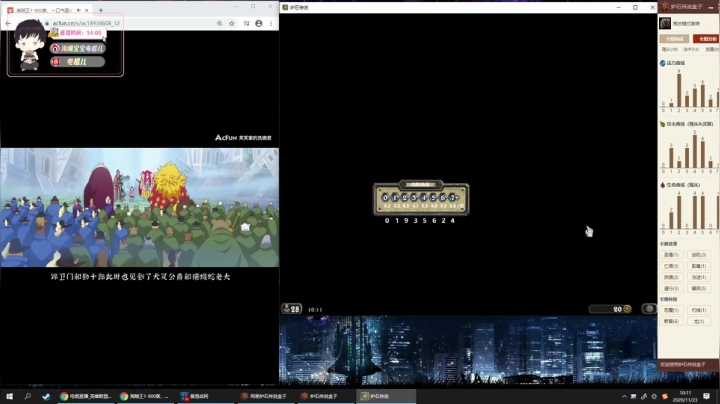
Task: Filter by the 恶魔(1) race tag
Action: click(671, 310)
